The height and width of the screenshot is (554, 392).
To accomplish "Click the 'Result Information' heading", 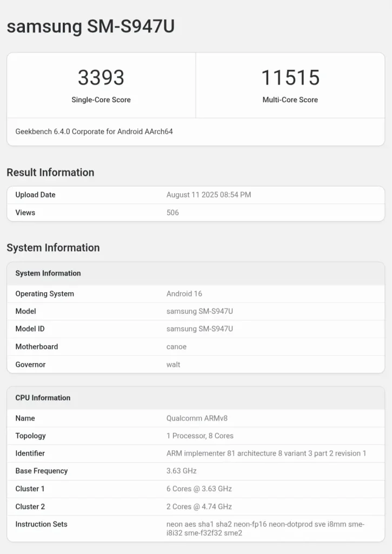I will pos(50,173).
